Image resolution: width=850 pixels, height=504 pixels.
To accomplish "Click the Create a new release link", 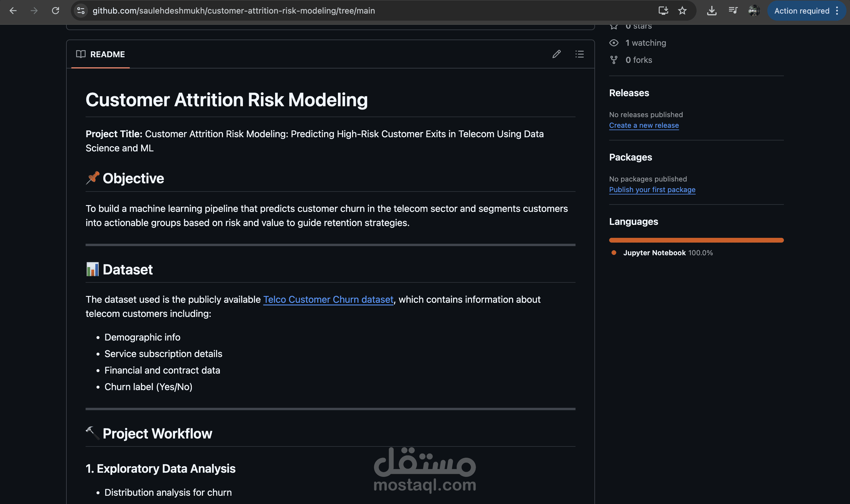I will (644, 125).
